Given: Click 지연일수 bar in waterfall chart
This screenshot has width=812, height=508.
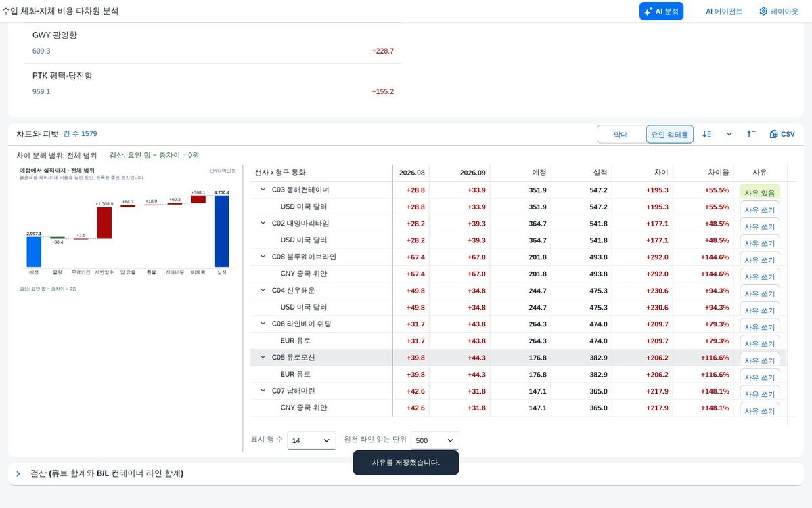Looking at the screenshot, I should (x=104, y=223).
